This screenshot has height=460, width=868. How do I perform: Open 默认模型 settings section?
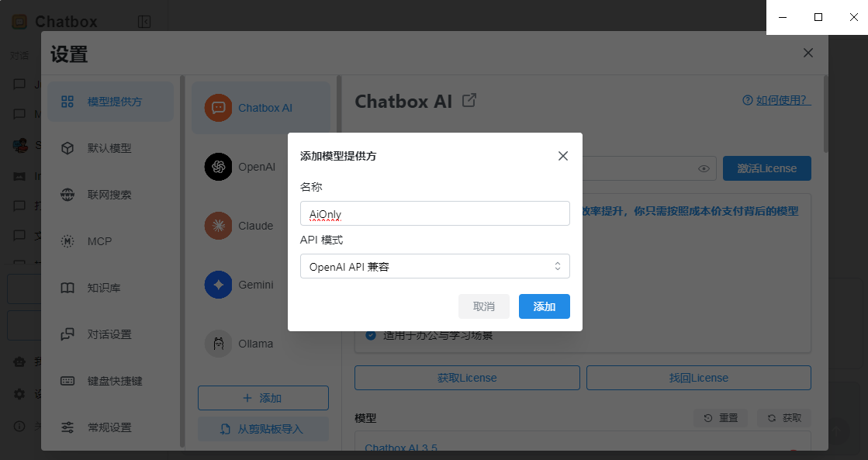tap(111, 148)
